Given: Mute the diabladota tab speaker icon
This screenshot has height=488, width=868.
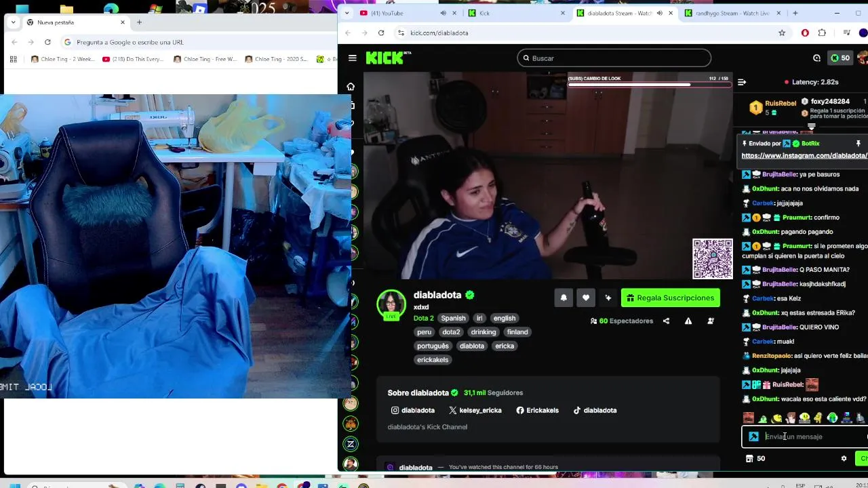Looking at the screenshot, I should (x=659, y=13).
